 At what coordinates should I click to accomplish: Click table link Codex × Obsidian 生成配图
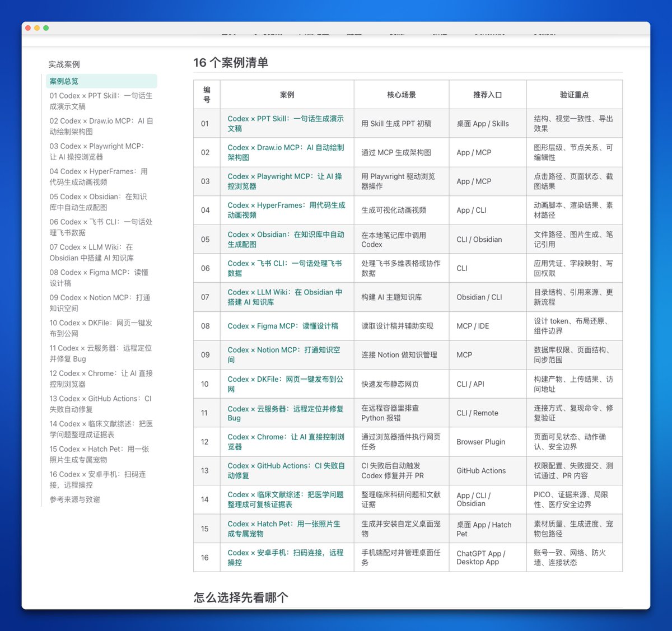286,239
